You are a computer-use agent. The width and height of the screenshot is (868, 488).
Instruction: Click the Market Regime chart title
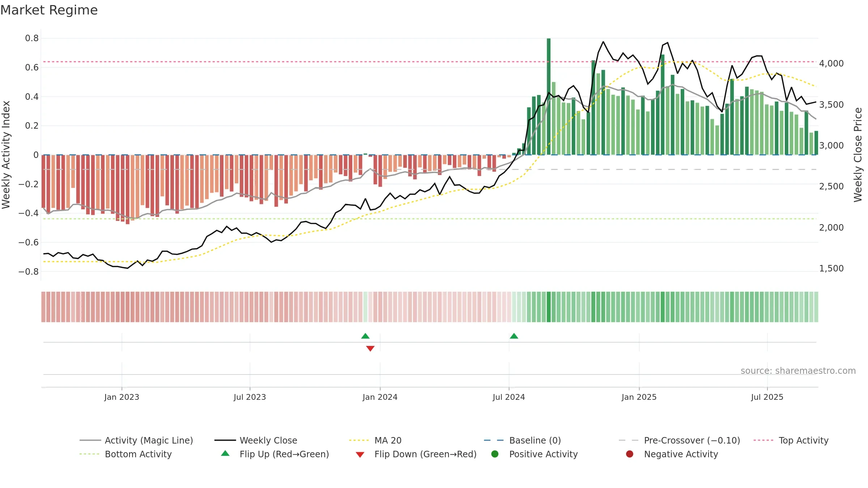coord(49,10)
